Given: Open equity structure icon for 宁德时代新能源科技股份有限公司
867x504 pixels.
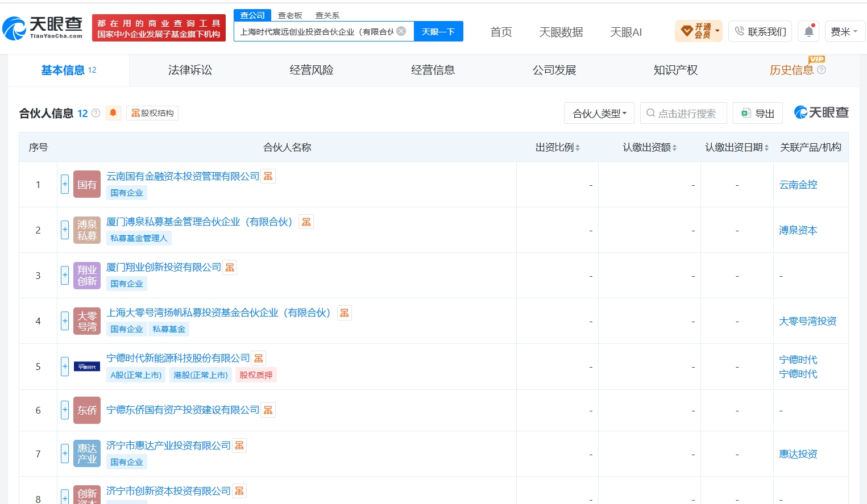Looking at the screenshot, I should [259, 358].
